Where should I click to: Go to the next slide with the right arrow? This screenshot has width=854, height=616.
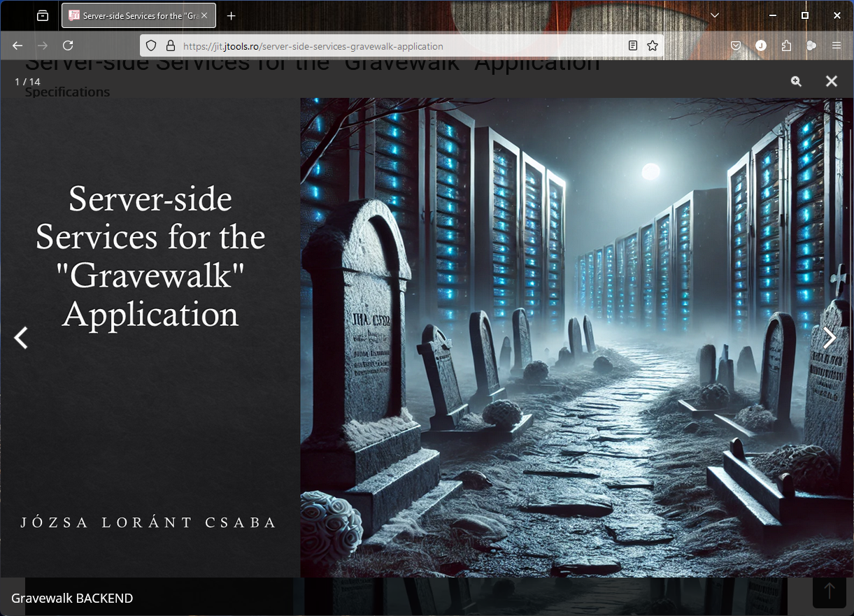pyautogui.click(x=830, y=338)
